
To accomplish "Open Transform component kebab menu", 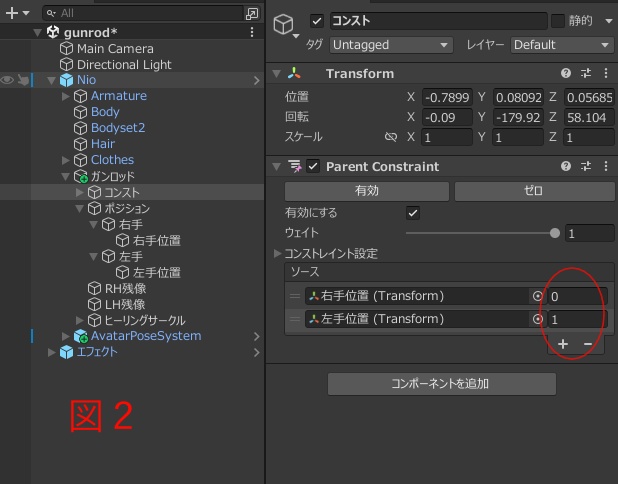I will pos(606,73).
